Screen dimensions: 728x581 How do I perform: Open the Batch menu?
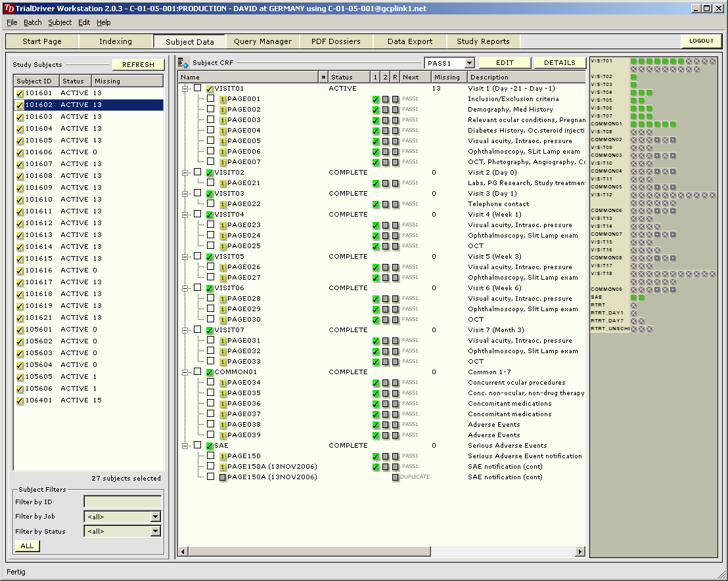pyautogui.click(x=32, y=22)
